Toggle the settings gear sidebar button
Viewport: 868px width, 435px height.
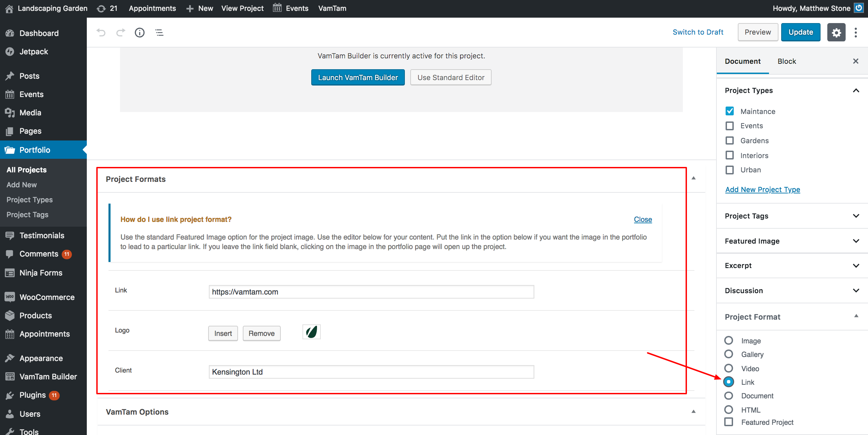[836, 33]
